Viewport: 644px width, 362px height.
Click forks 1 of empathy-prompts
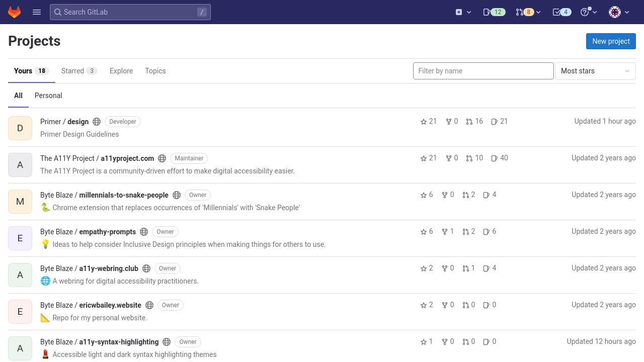pyautogui.click(x=448, y=232)
